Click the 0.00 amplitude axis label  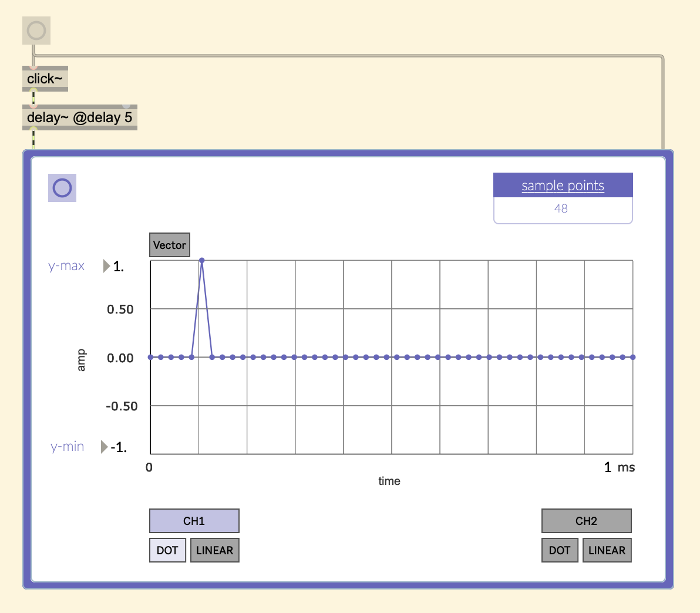coord(120,358)
